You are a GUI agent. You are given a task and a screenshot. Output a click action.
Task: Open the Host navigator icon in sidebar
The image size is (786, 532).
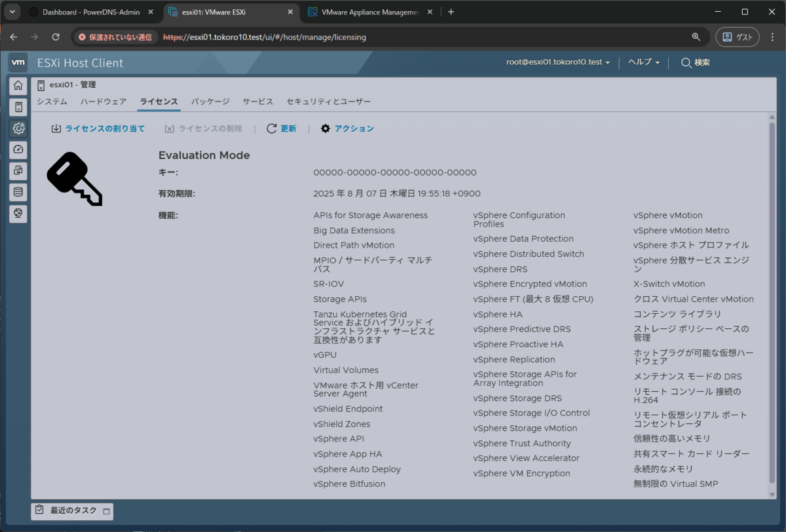18,107
